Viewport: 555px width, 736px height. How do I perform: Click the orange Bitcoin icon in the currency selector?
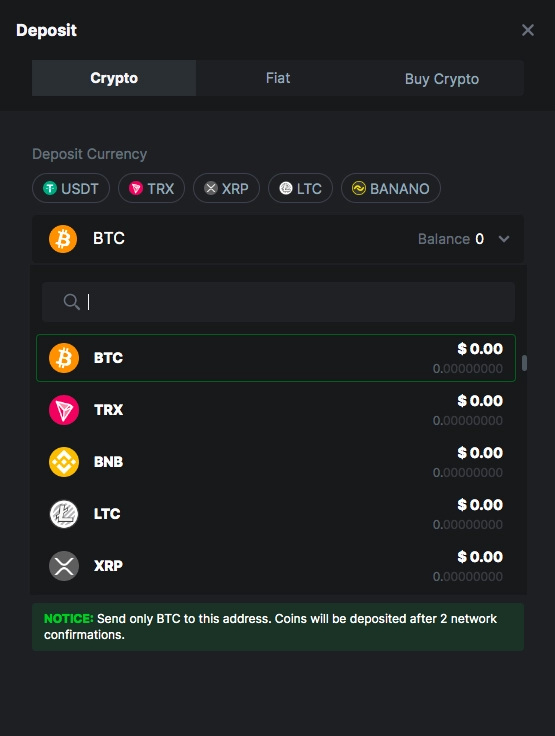coord(63,239)
